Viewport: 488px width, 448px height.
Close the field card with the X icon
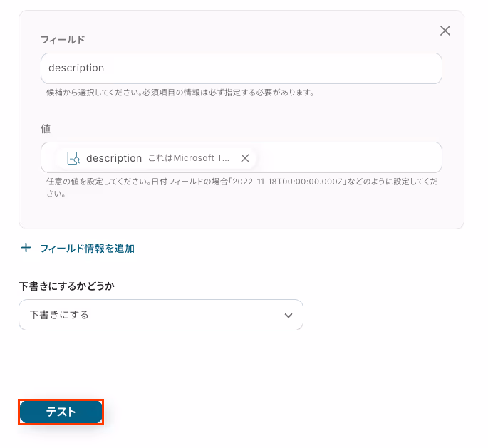tap(445, 31)
